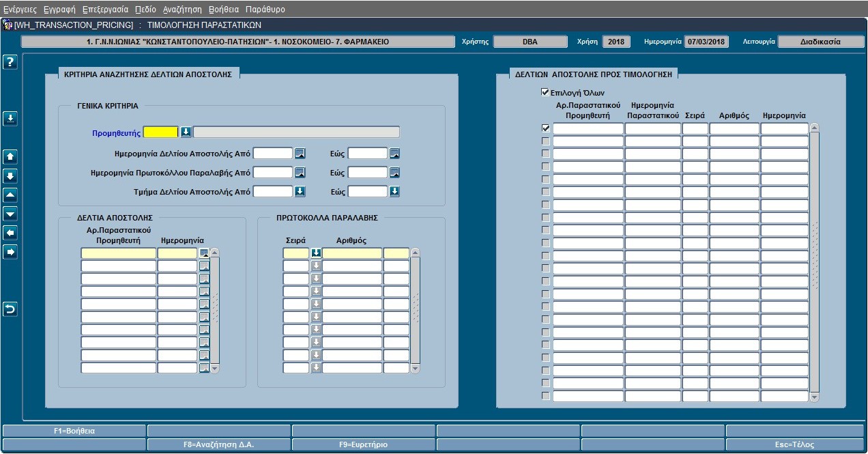The width and height of the screenshot is (868, 454).
Task: Focus the Τμήμα Δελτίου Αποστολής Από field
Action: point(273,192)
